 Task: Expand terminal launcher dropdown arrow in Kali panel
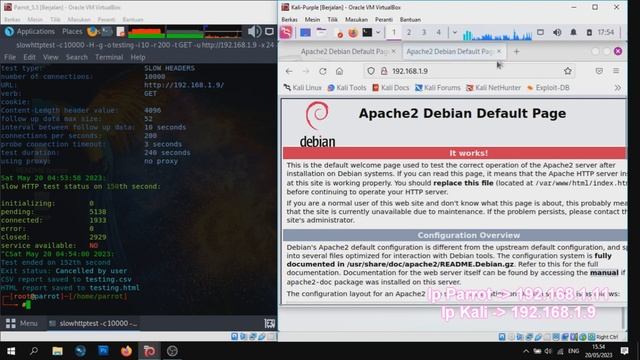[378, 32]
